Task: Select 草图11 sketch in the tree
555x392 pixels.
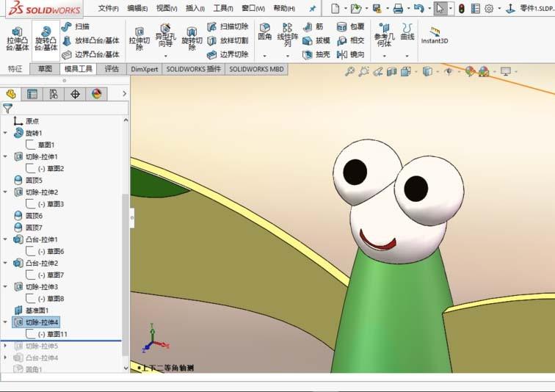Action: (52, 334)
